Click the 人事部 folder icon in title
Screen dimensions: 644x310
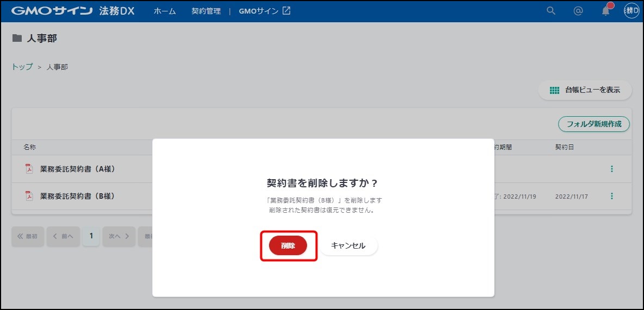17,39
